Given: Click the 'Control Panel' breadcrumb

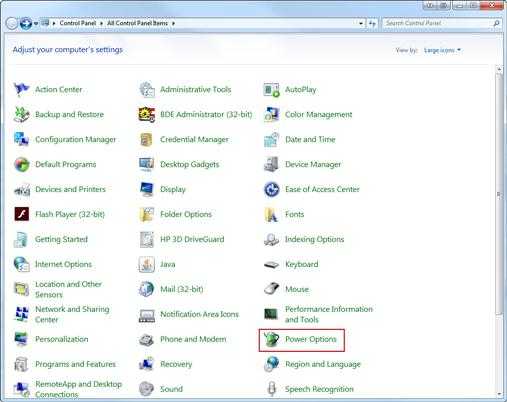Looking at the screenshot, I should pyautogui.click(x=78, y=23).
